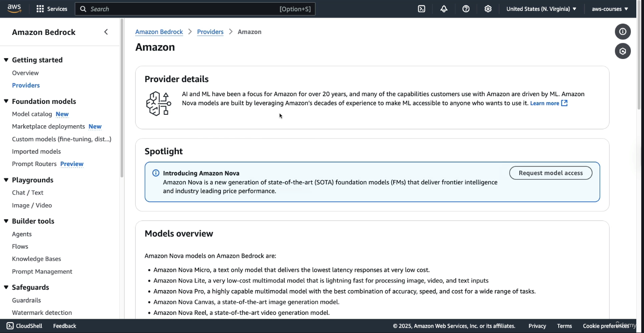Click the search magnifier icon
Viewport: 644px width, 333px height.
coord(83,9)
